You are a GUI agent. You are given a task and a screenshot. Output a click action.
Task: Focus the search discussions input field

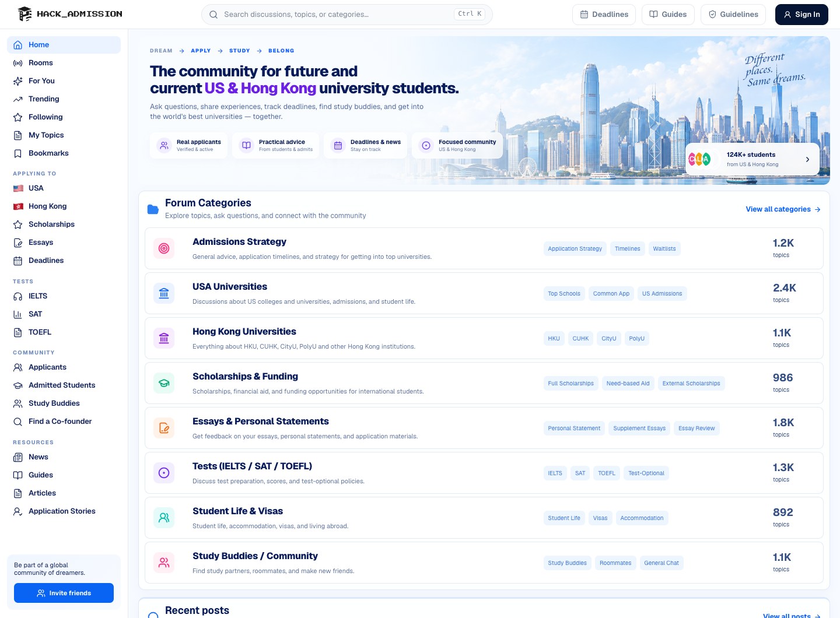346,15
